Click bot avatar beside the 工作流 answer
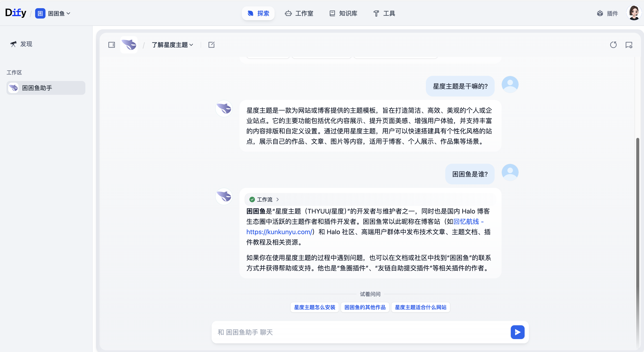Viewport: 644px width, 352px height. pyautogui.click(x=224, y=196)
